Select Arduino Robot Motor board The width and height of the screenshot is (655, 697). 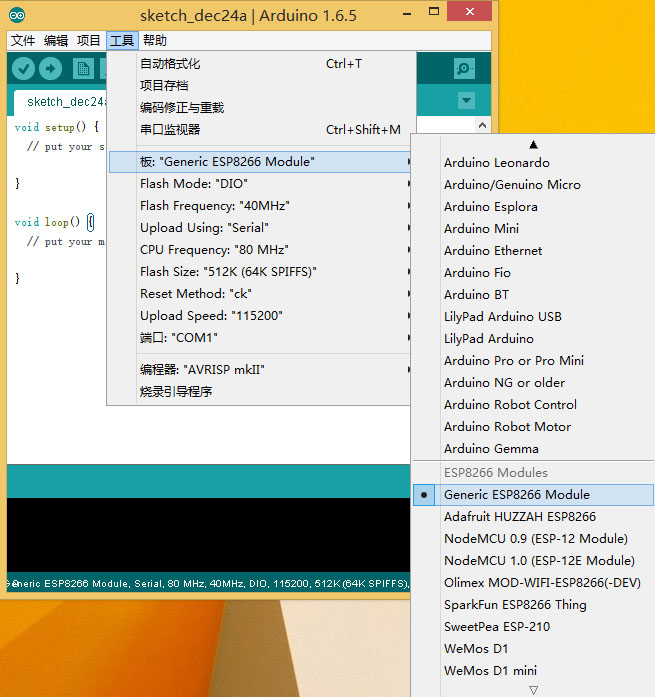[534, 427]
